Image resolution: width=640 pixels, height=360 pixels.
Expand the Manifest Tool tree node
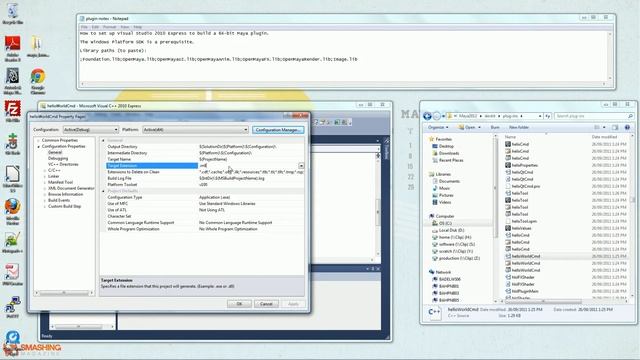[x=45, y=182]
